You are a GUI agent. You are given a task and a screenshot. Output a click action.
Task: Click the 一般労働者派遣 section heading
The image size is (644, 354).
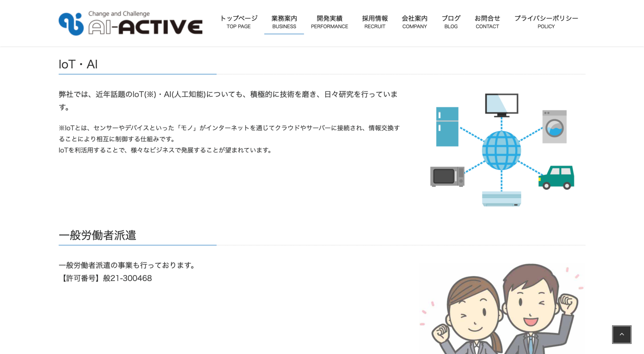(97, 235)
